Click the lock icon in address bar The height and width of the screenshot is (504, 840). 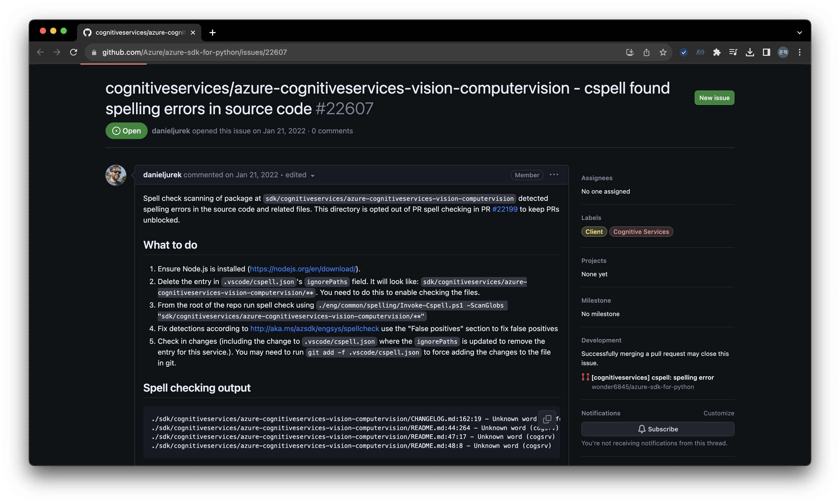pos(94,52)
